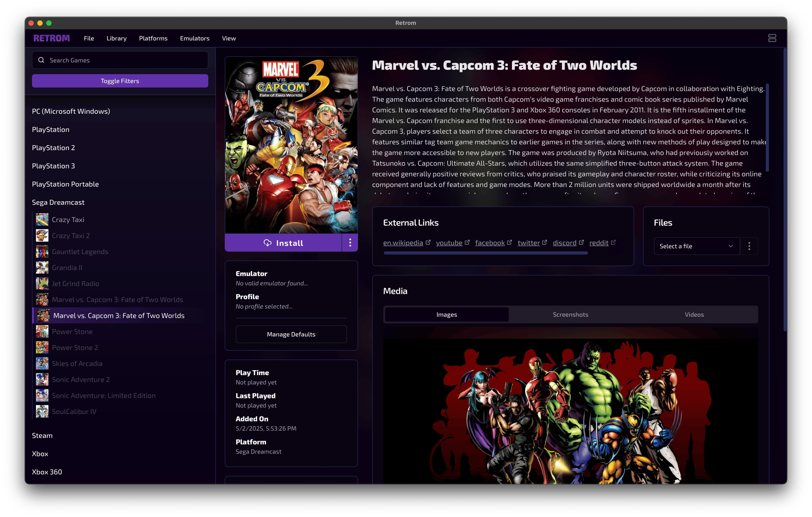Open the Platforms menu
The image size is (812, 517).
click(x=153, y=38)
